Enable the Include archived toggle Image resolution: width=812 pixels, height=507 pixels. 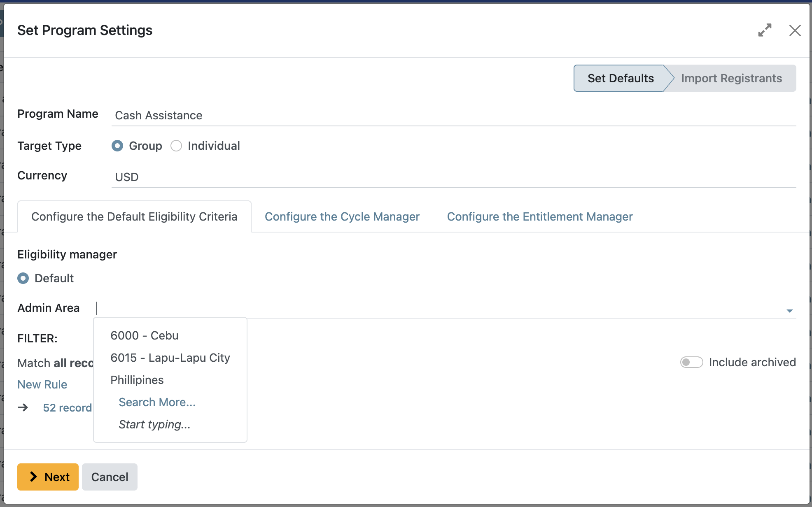point(692,362)
